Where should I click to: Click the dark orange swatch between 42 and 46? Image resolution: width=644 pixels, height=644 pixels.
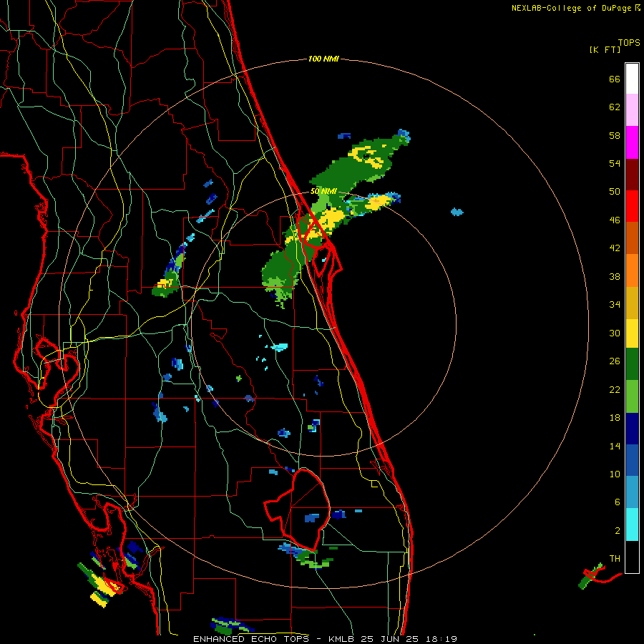pos(632,238)
